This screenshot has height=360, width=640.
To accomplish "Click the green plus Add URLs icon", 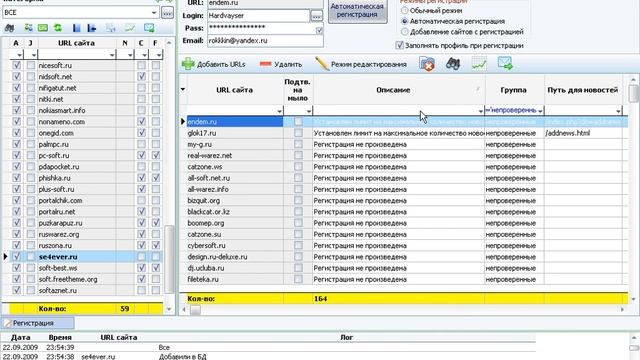I will [188, 64].
